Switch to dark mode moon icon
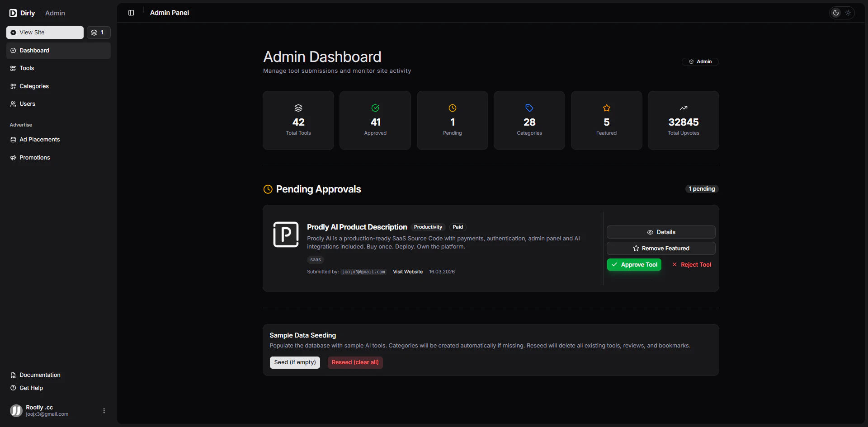The height and width of the screenshot is (427, 868). coord(836,13)
